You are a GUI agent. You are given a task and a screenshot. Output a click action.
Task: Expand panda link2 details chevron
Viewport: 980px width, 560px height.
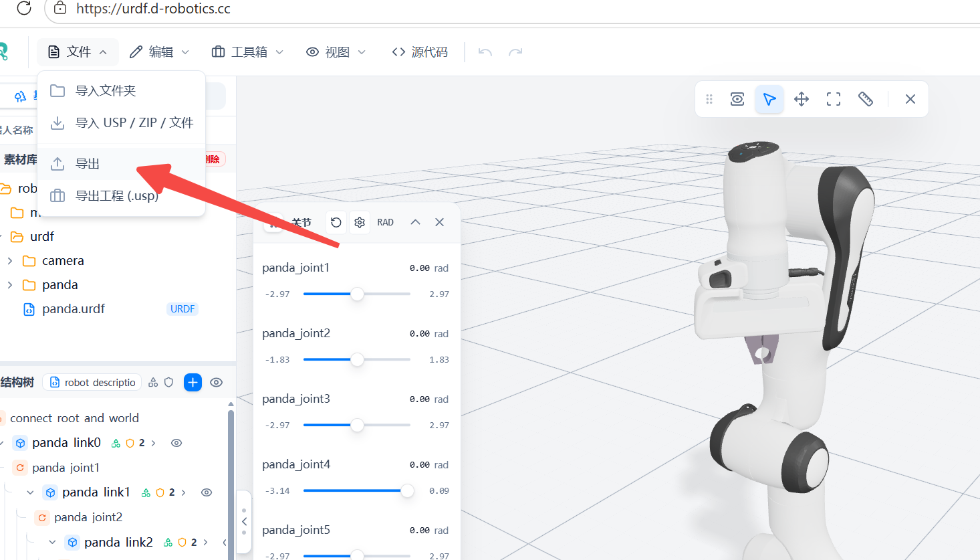point(206,542)
